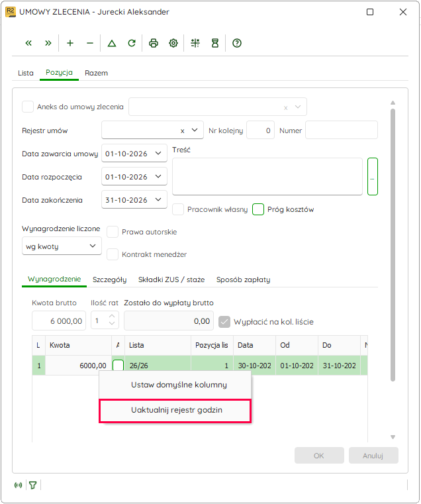Open print via printer icon
Screen dimensions: 421x504
tap(154, 43)
